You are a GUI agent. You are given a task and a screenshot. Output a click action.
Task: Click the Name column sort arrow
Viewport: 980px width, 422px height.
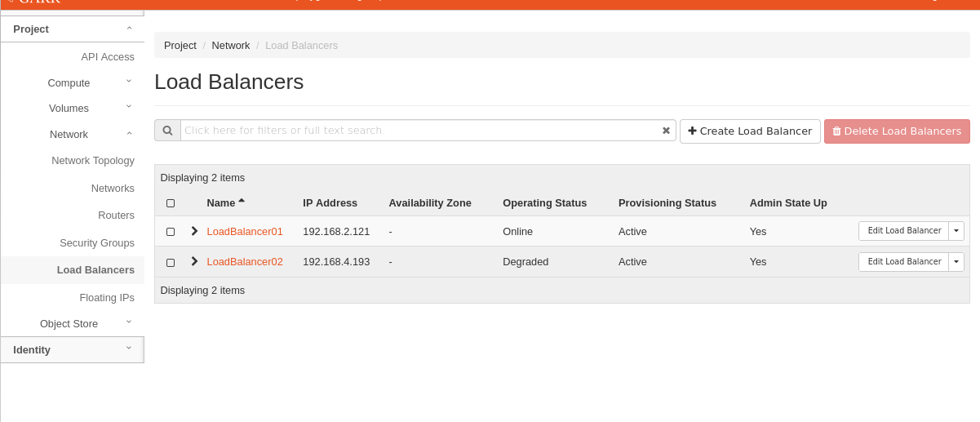click(x=242, y=201)
